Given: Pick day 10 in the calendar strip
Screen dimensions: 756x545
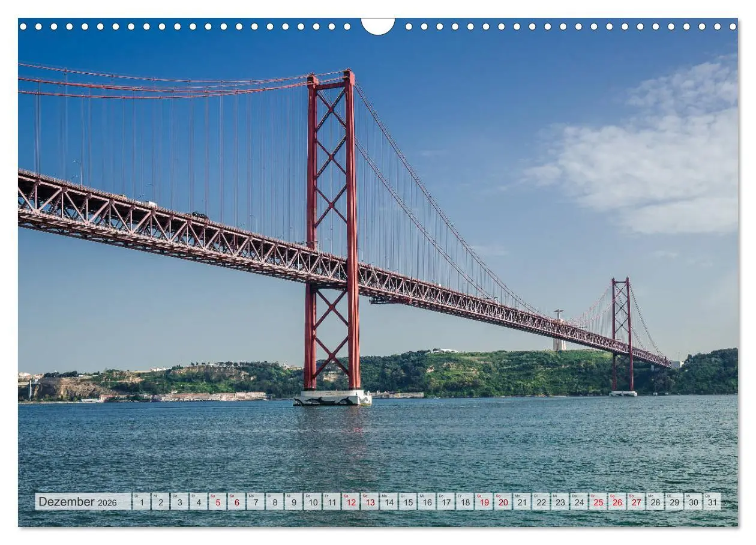Looking at the screenshot, I should pyautogui.click(x=313, y=502).
